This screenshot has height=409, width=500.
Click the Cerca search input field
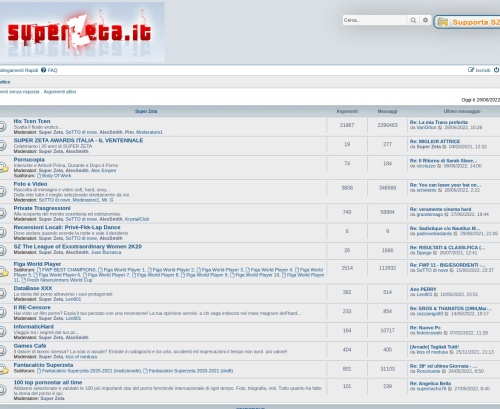(375, 20)
